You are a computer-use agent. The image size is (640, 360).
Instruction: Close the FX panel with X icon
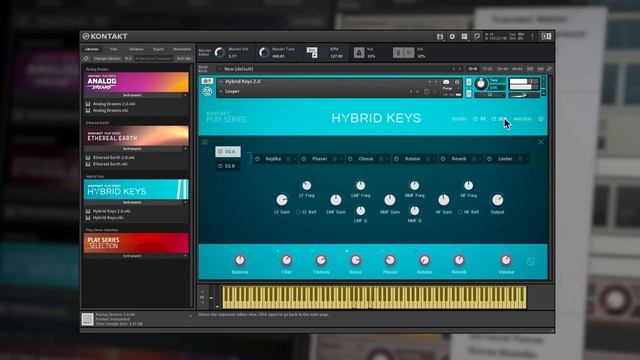(x=541, y=142)
